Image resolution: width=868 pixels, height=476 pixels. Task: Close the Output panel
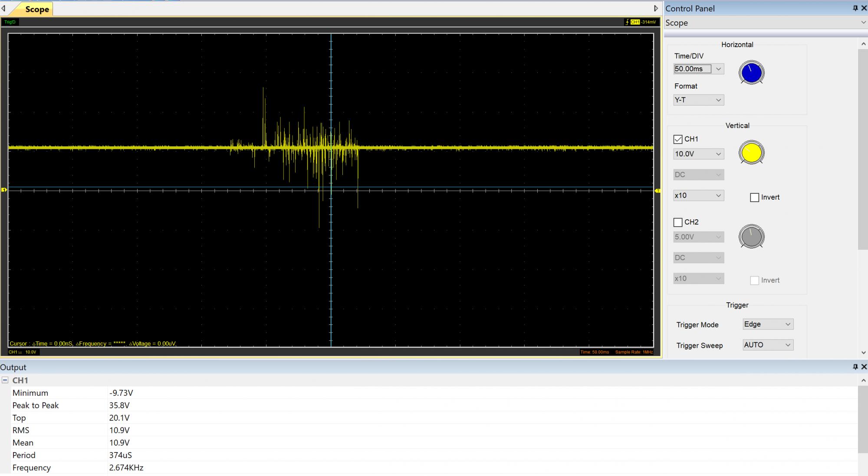[864, 367]
